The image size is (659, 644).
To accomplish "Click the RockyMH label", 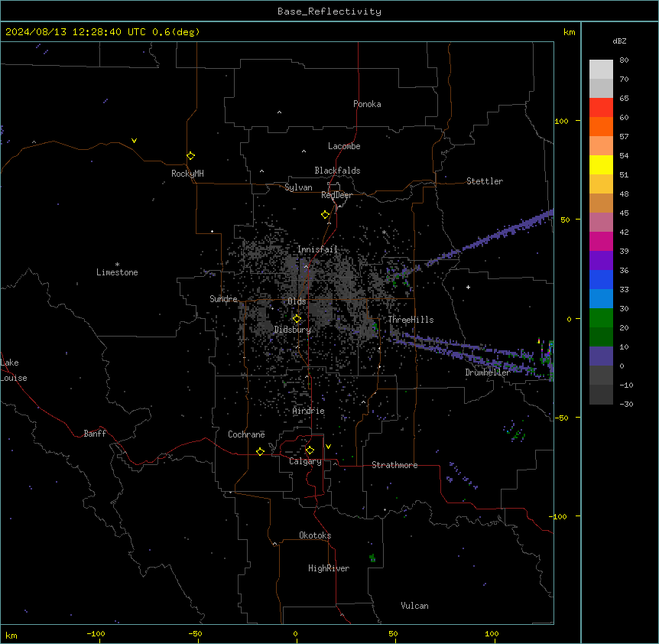I will click(187, 174).
